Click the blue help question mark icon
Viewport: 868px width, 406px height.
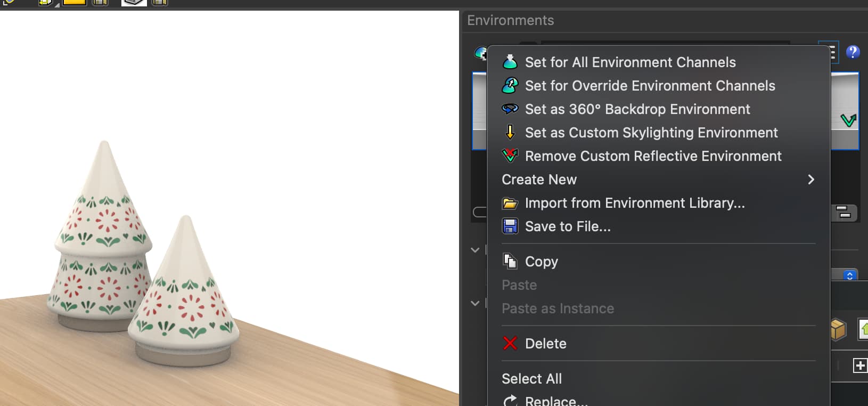pyautogui.click(x=853, y=52)
